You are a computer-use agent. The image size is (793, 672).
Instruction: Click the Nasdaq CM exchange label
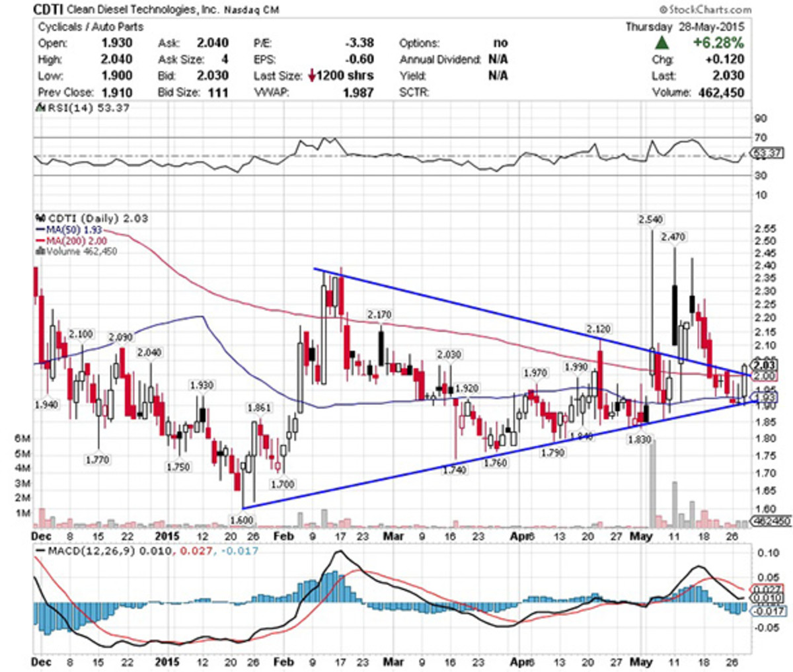tap(251, 10)
